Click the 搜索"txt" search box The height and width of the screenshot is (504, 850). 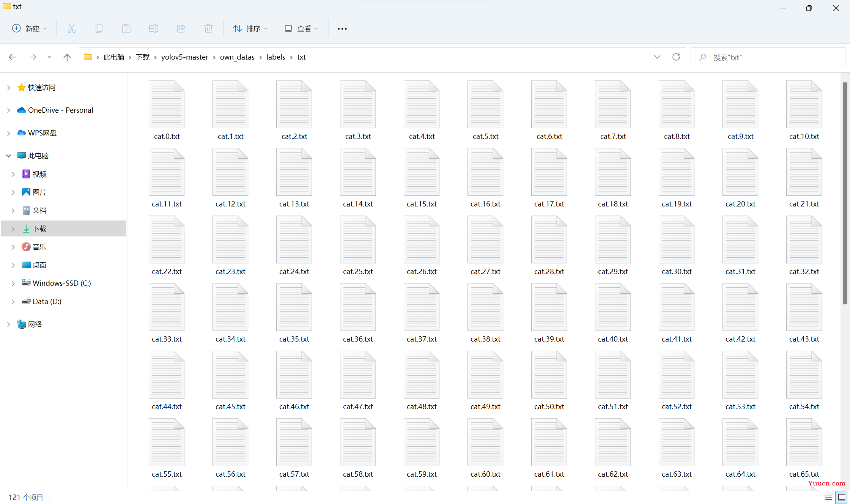click(x=768, y=57)
